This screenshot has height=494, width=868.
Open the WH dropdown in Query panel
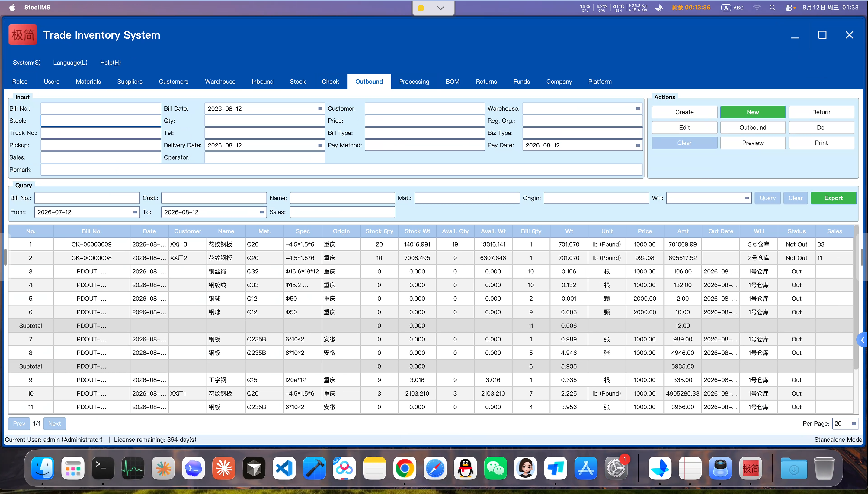(747, 198)
